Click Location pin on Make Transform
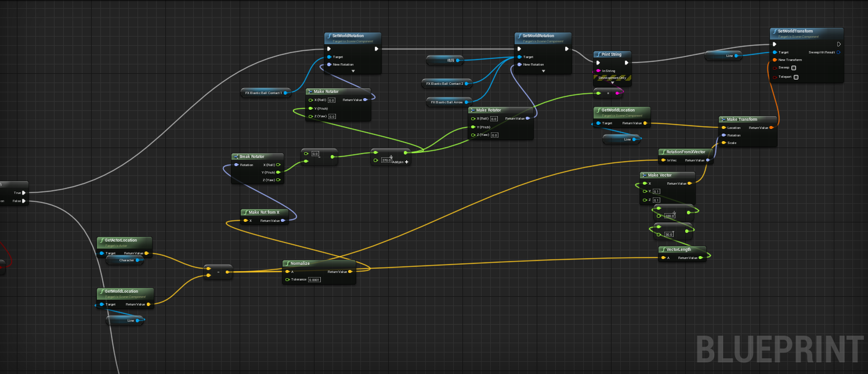 point(724,128)
